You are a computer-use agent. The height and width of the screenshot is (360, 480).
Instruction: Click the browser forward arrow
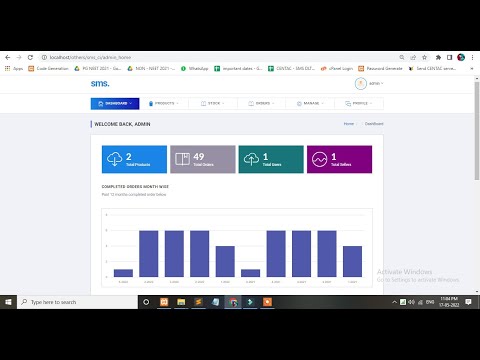(x=19, y=57)
